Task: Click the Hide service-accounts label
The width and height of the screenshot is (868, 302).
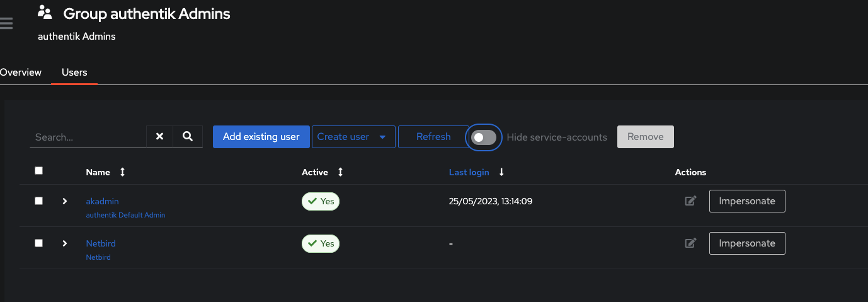Action: click(557, 137)
